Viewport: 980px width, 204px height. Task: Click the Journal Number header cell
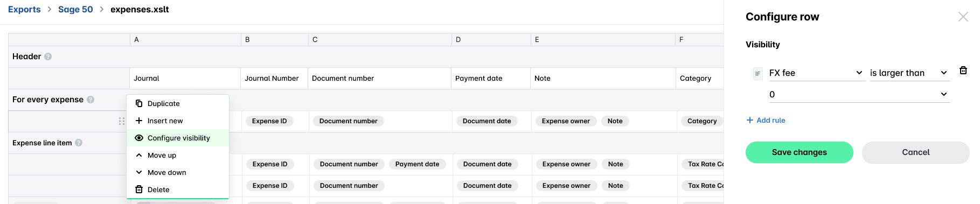click(274, 78)
